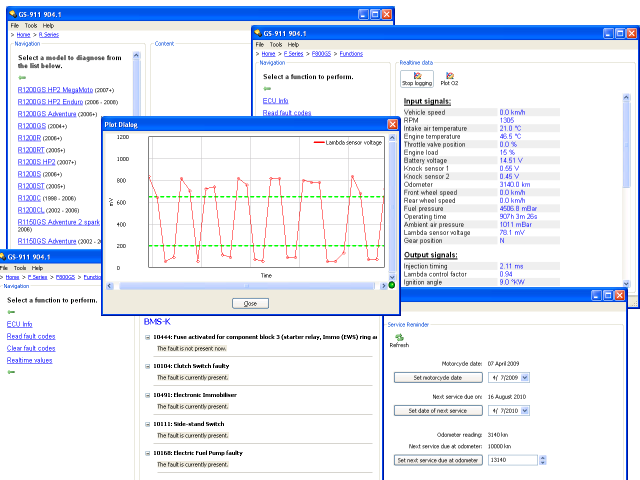The height and width of the screenshot is (480, 640).
Task: Click up arrow of model list scrollbar
Action: click(x=136, y=55)
